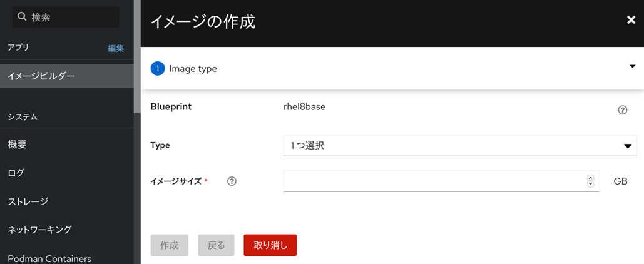Navigate to ネットワーキング page
The width and height of the screenshot is (644, 264).
pos(39,230)
